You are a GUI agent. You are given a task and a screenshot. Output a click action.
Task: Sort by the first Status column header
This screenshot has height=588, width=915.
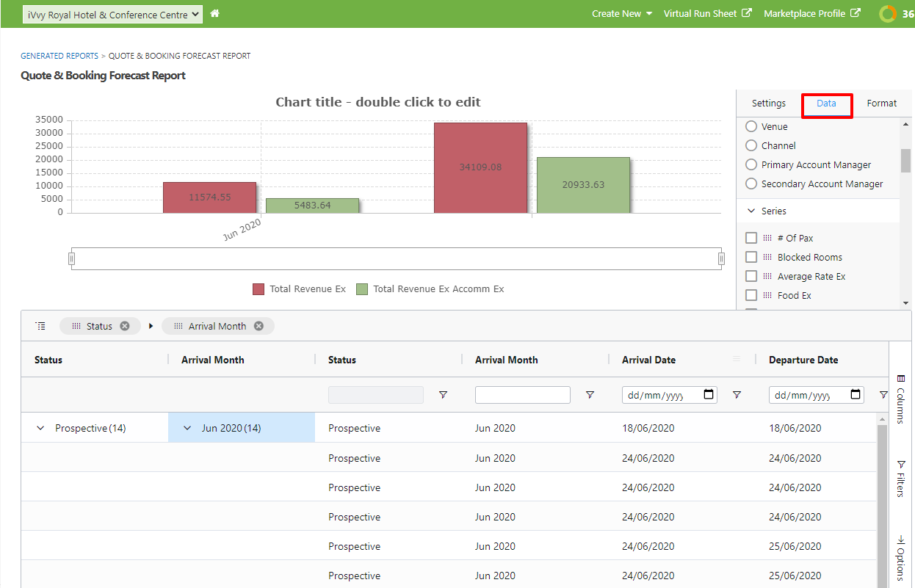pyautogui.click(x=48, y=360)
